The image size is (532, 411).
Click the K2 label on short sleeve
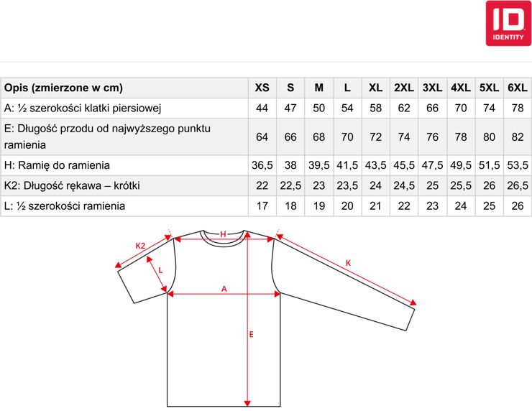coord(140,246)
